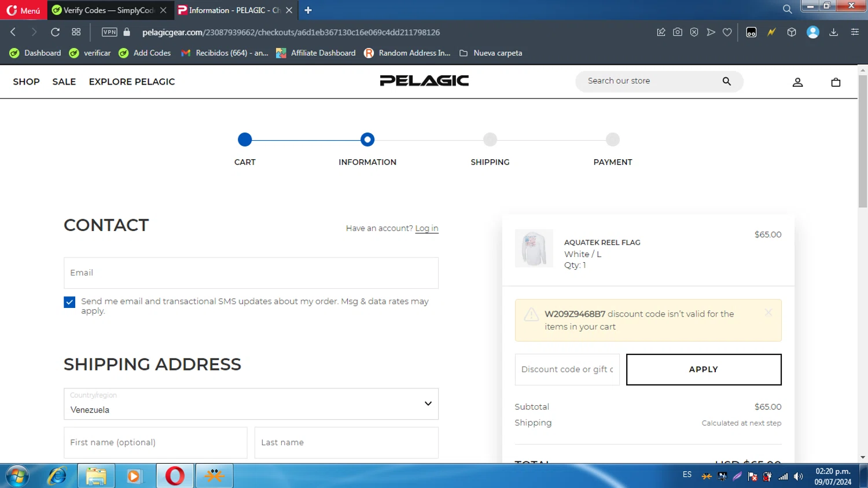Go back to previous page
Image resolution: width=868 pixels, height=488 pixels.
(13, 32)
